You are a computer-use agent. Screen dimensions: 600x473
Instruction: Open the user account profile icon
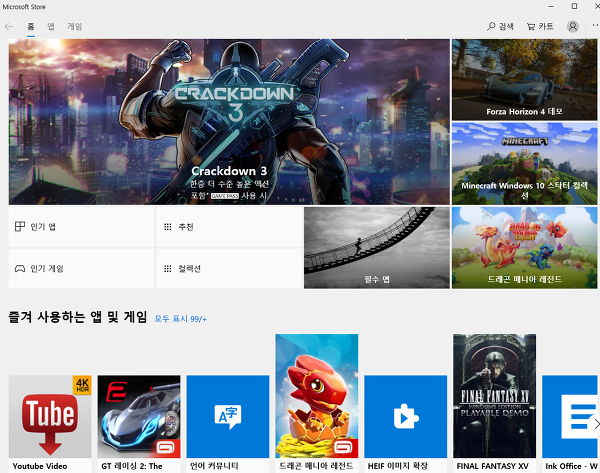coord(572,26)
